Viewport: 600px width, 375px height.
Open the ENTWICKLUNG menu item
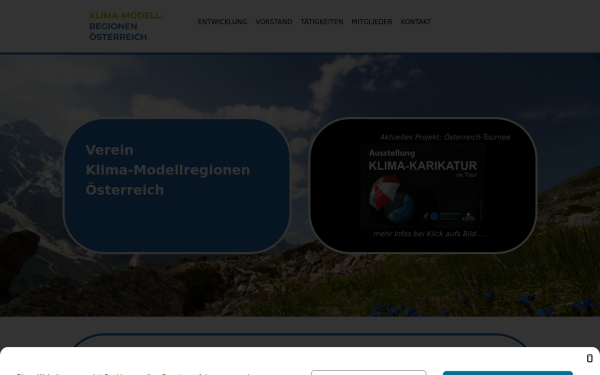coord(222,22)
